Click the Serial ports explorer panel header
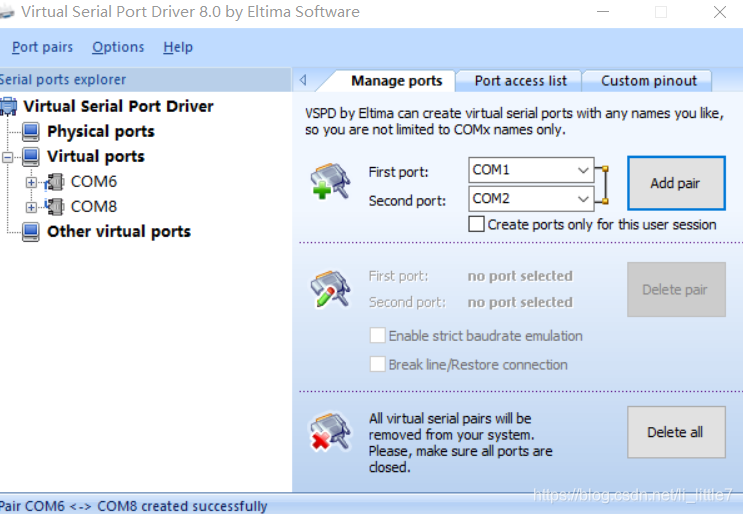The image size is (743, 514). pos(145,80)
